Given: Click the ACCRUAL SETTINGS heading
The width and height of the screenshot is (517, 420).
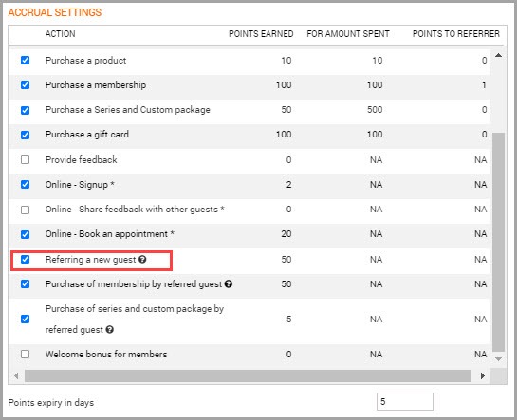Looking at the screenshot, I should (55, 12).
